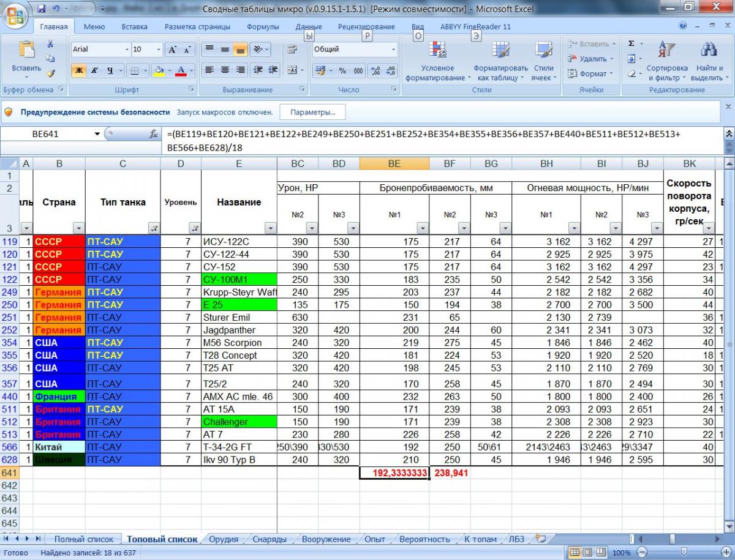Image resolution: width=735 pixels, height=560 pixels.
Task: Open the Arial font name dropdown
Action: pyautogui.click(x=127, y=50)
